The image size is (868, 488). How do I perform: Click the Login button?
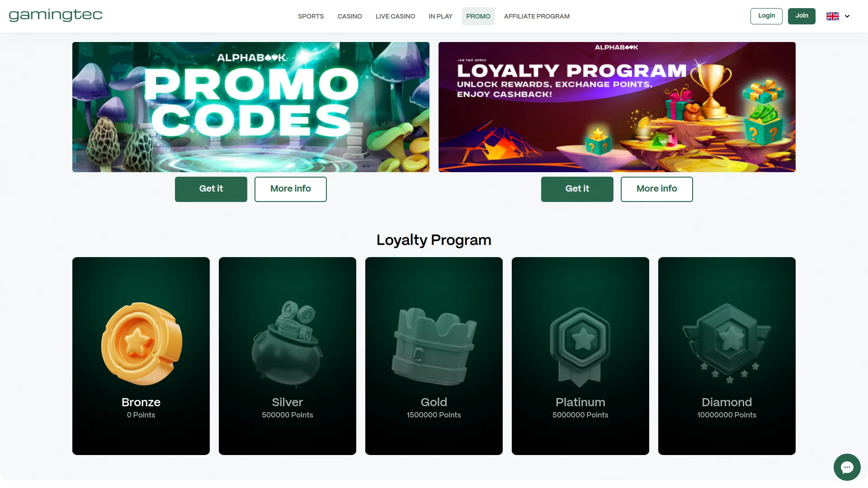[766, 16]
